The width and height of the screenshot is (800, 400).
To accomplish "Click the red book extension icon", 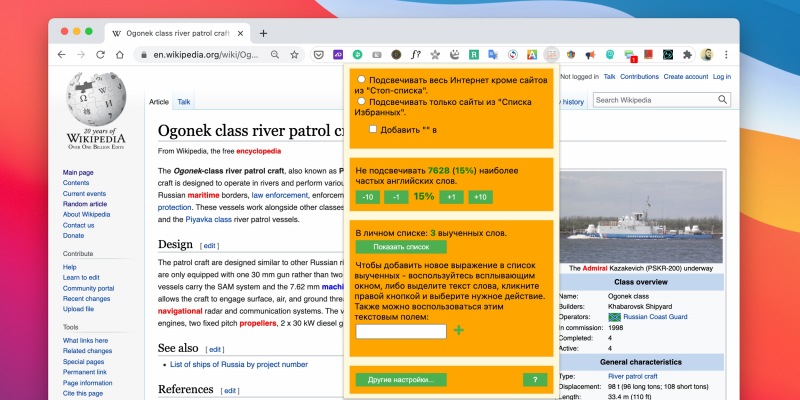I will coord(648,55).
